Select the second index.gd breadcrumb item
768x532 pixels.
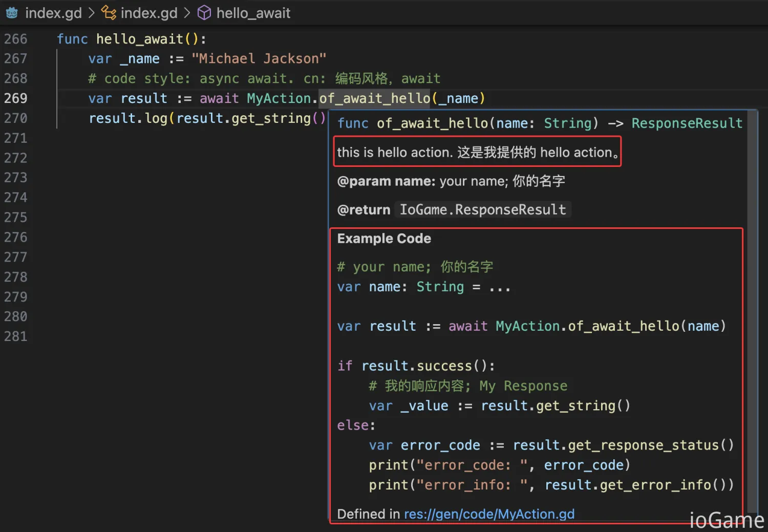click(x=149, y=13)
